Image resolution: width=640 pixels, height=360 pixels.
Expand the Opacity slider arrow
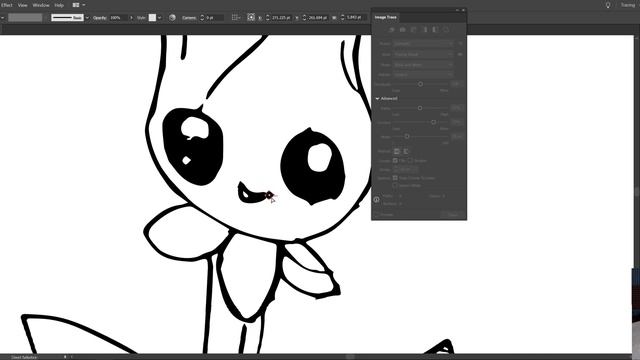(131, 18)
